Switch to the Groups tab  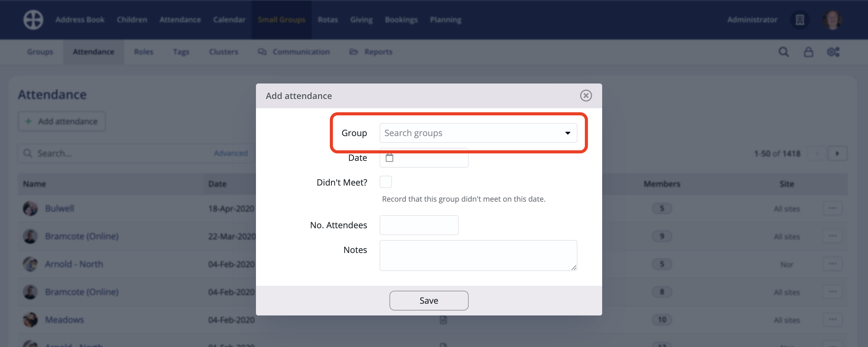[40, 52]
